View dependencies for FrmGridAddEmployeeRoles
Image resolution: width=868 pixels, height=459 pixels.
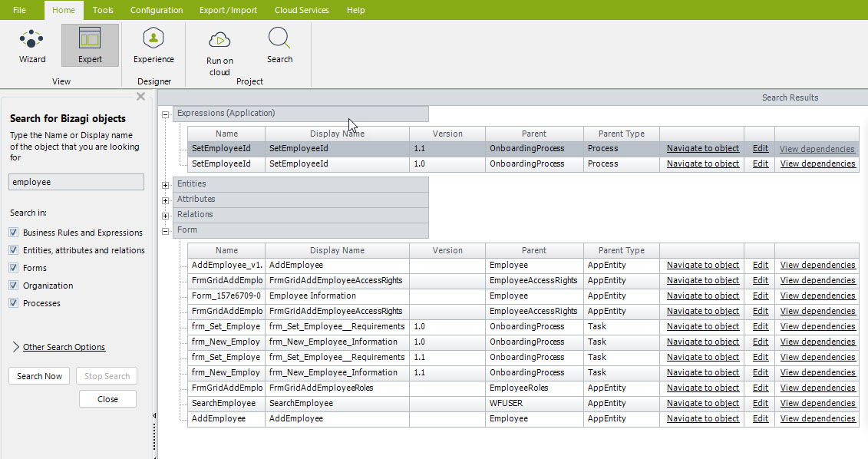tap(817, 388)
